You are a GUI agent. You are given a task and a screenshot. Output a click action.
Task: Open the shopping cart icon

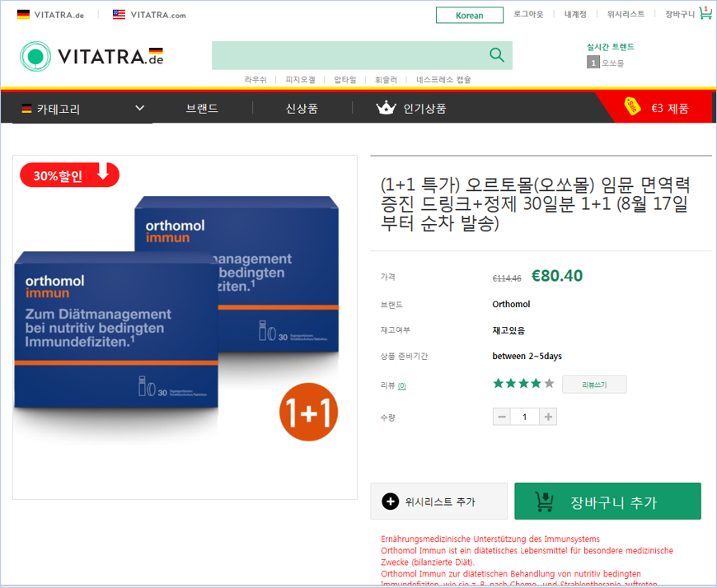[x=705, y=13]
